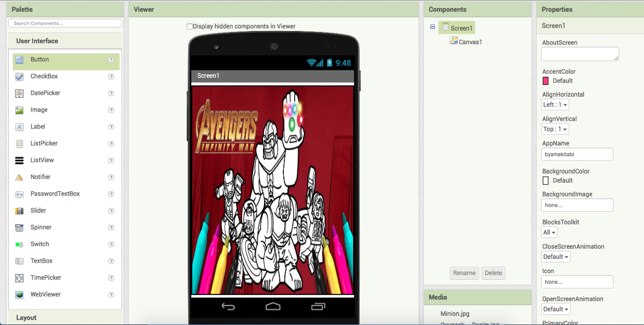Open the AlignVertical dropdown
This screenshot has width=644, height=325.
pyautogui.click(x=555, y=129)
